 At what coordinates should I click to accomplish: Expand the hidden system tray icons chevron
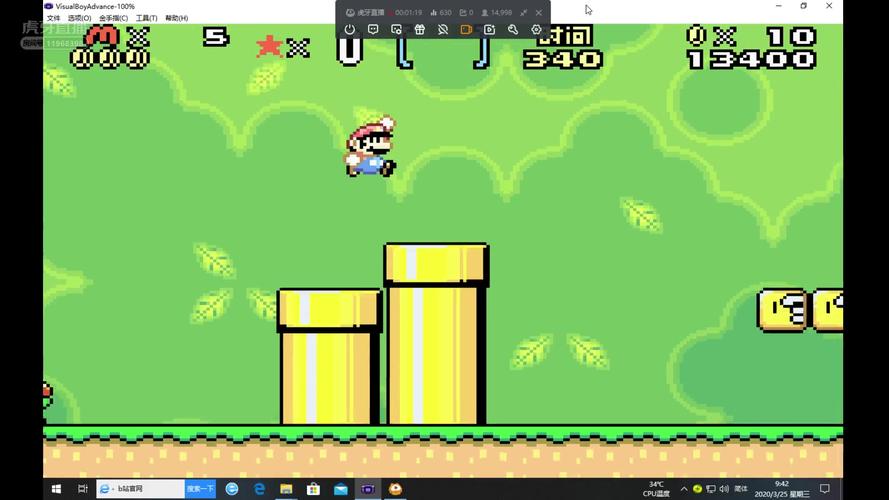point(684,489)
